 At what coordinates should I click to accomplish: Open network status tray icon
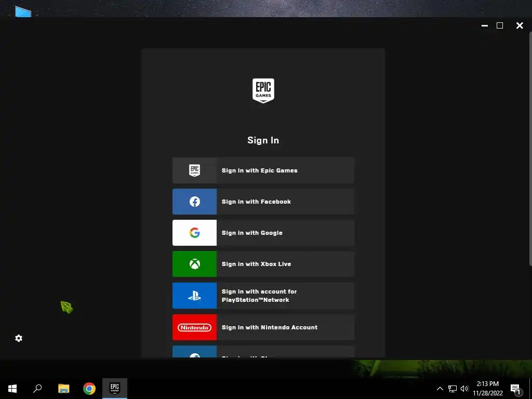click(453, 389)
